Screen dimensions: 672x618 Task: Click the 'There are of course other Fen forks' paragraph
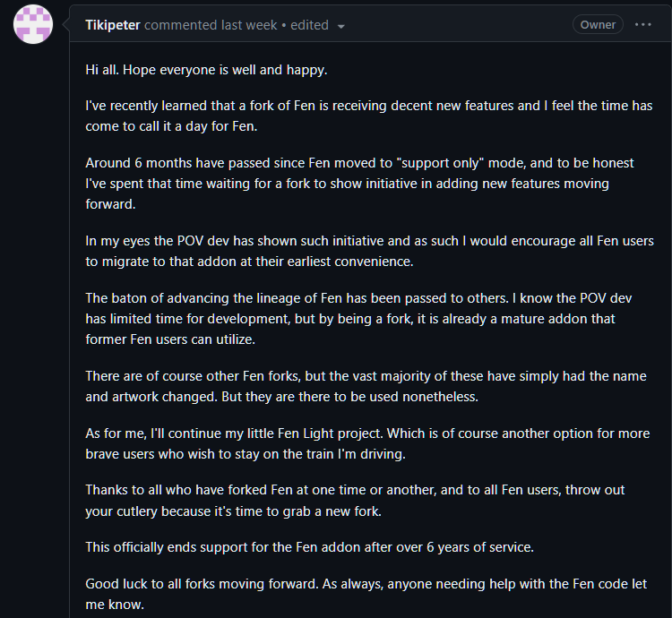pos(366,386)
